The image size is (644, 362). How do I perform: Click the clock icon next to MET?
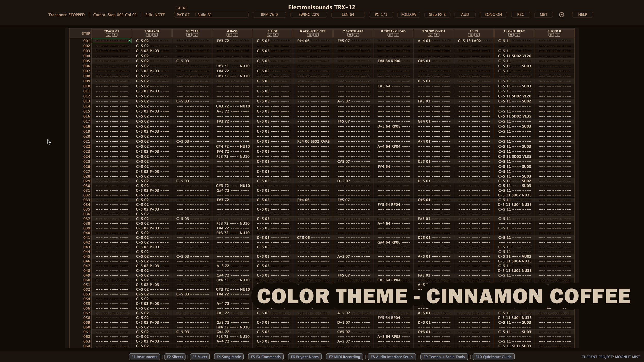click(562, 15)
